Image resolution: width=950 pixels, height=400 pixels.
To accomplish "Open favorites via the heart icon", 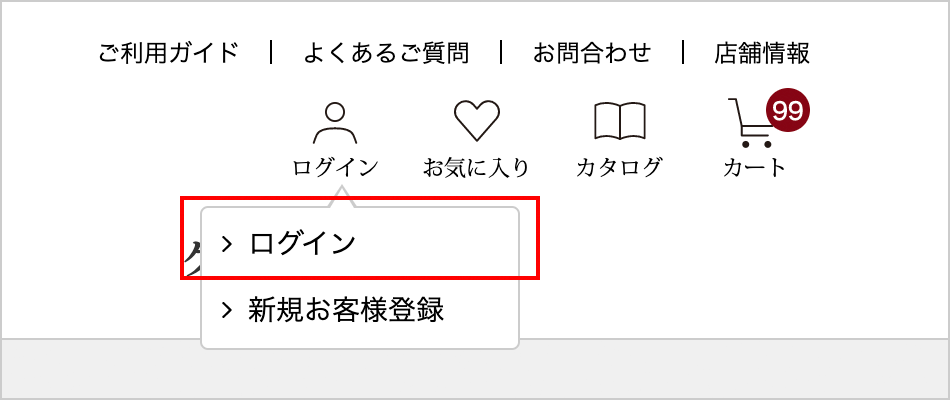I will tap(477, 121).
